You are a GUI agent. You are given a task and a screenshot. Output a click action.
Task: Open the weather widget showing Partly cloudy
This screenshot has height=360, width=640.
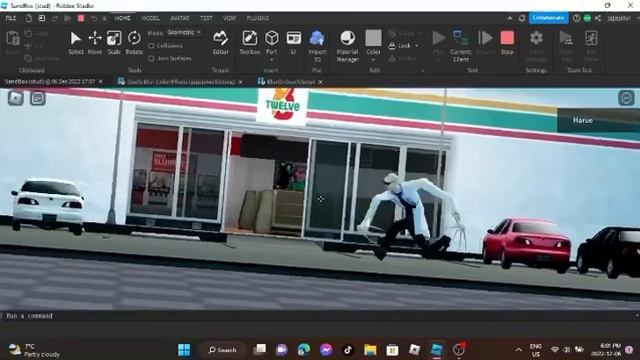pyautogui.click(x=35, y=350)
